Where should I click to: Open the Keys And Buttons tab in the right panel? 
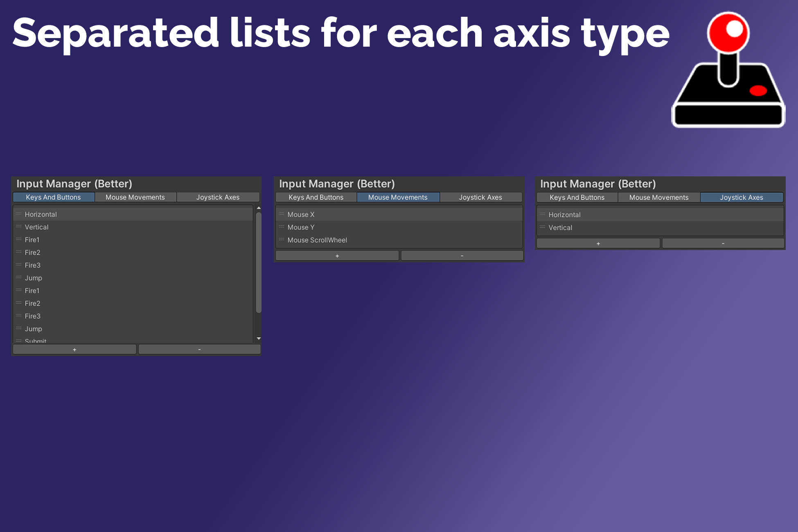(577, 197)
